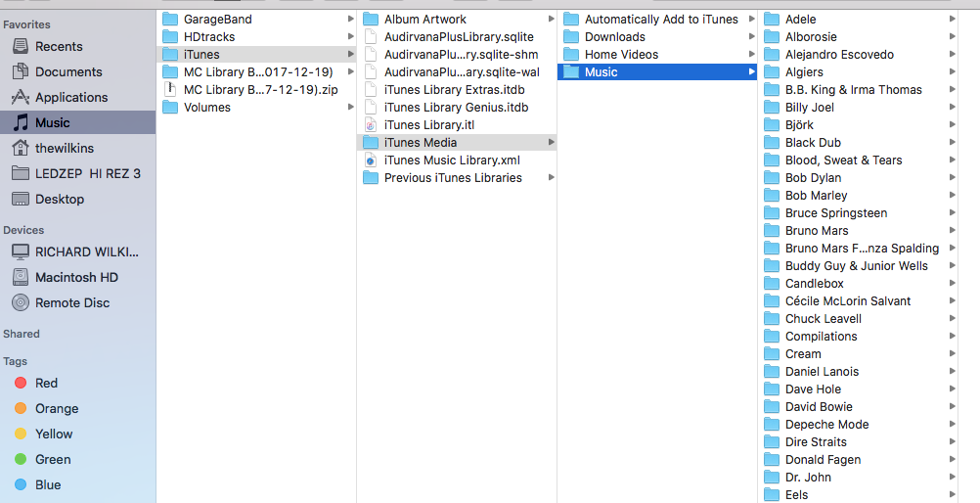The width and height of the screenshot is (980, 503).
Task: Select iTunes Library Genius.itdb file
Action: (x=457, y=107)
